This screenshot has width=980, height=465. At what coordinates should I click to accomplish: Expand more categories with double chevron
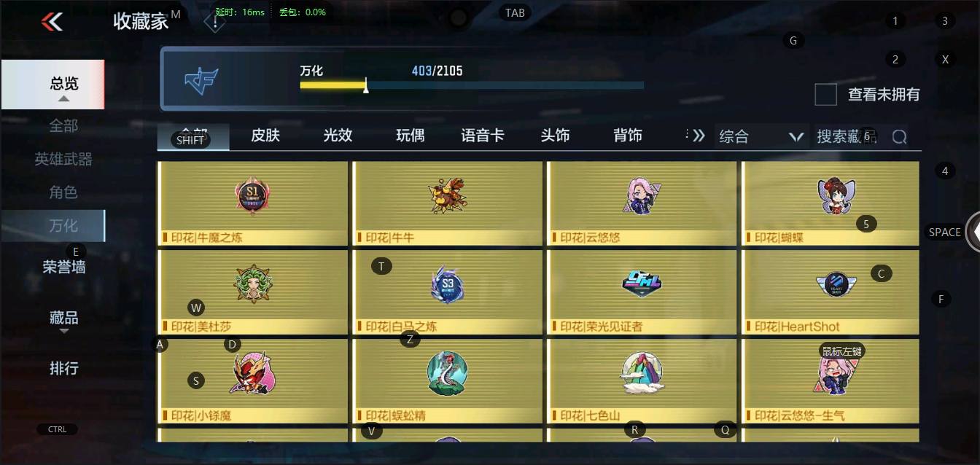point(699,136)
